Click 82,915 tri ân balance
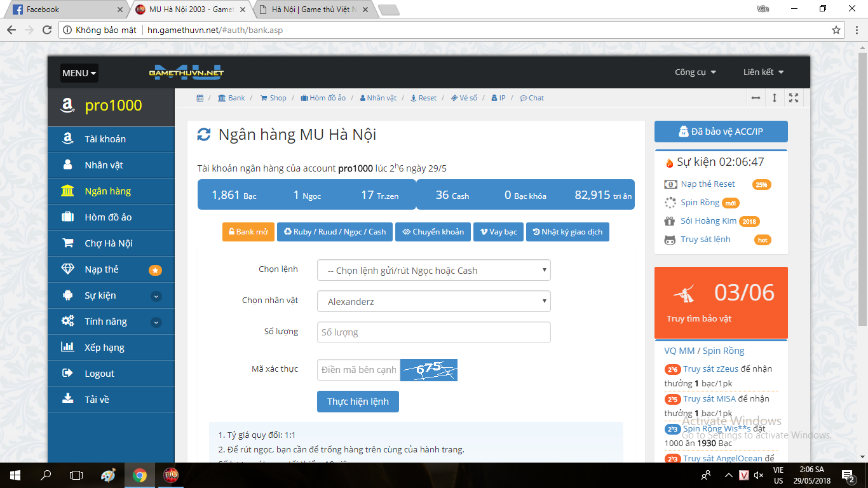868x488 pixels. click(x=603, y=195)
